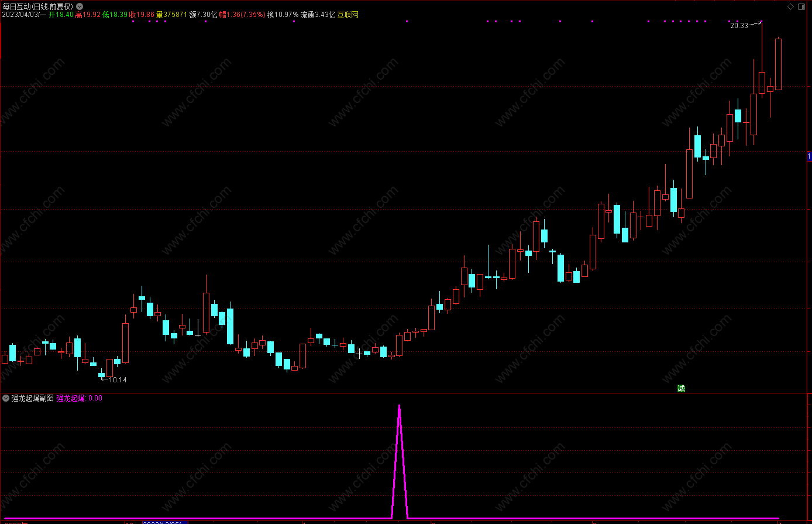Click the open price 开18.40
The height and width of the screenshot is (524, 812).
(x=61, y=15)
